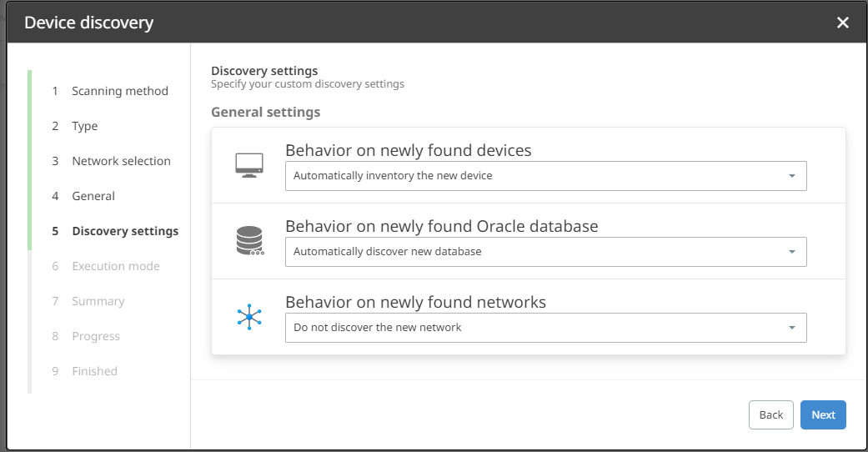Jump to step 3 Network selection
The width and height of the screenshot is (868, 452).
(x=121, y=161)
